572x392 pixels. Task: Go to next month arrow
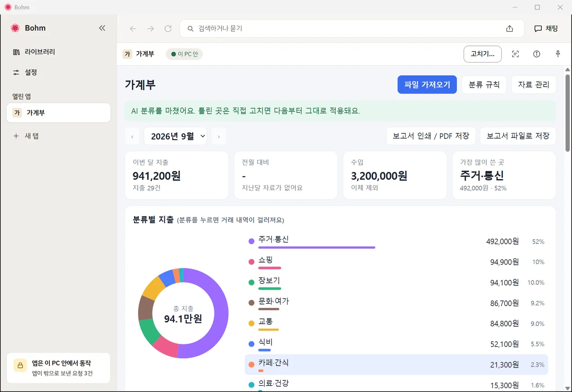click(x=219, y=136)
